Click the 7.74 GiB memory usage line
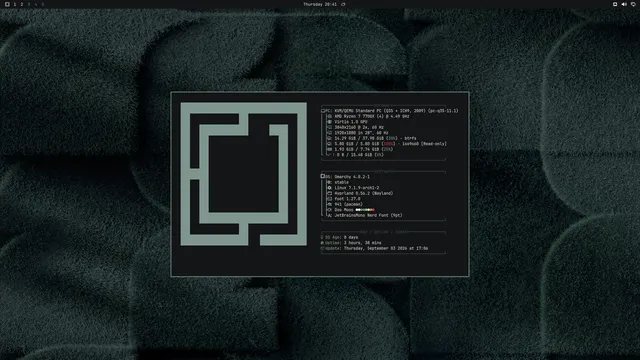640x360 pixels. click(x=360, y=149)
